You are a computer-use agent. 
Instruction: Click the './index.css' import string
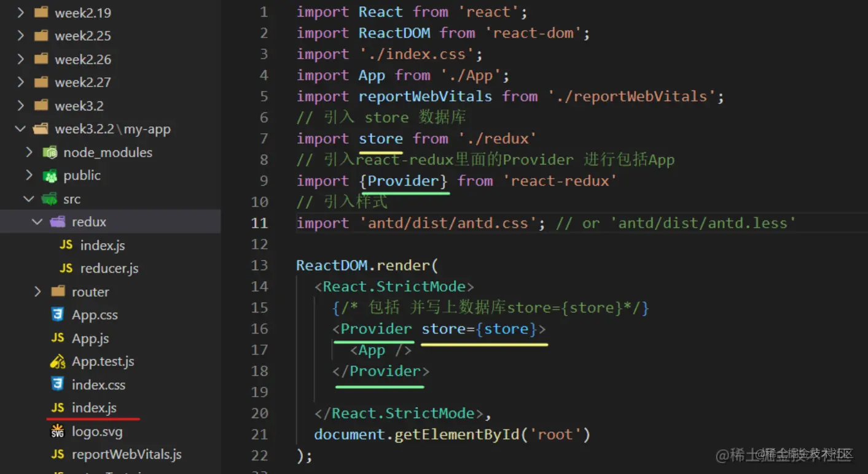tap(417, 54)
